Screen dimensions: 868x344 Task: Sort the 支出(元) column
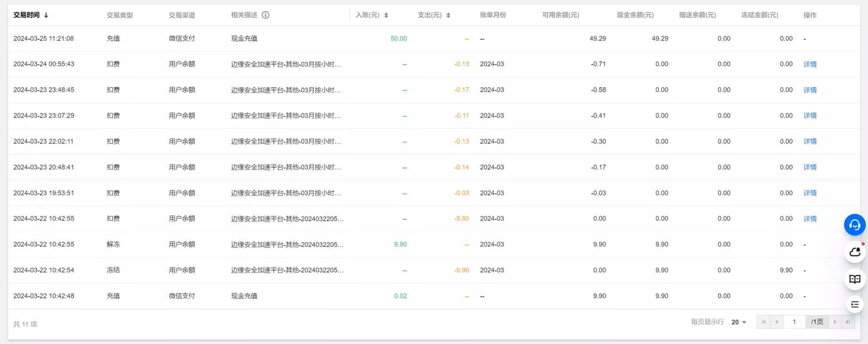tap(448, 15)
